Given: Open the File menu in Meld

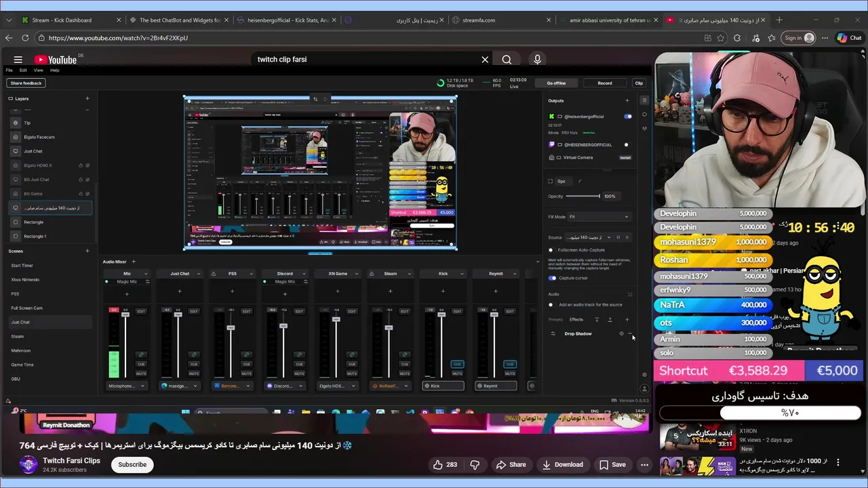Looking at the screenshot, I should pos(9,70).
